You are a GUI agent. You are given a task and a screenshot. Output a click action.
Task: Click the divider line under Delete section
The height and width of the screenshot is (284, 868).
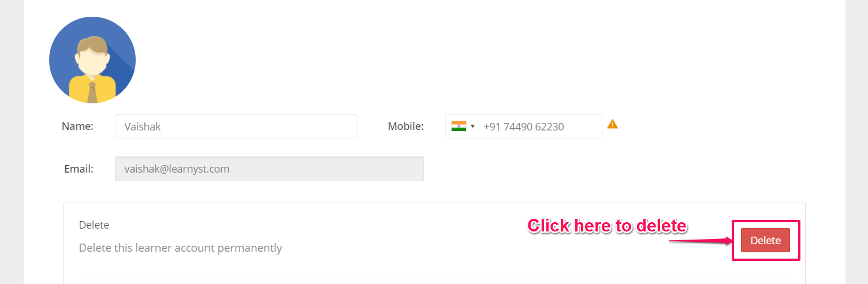tap(434, 278)
